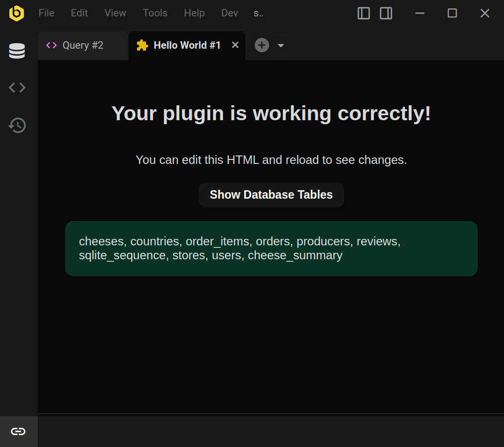Viewport: 504px width, 447px height.
Task: Open the Dev menu
Action: [x=229, y=13]
